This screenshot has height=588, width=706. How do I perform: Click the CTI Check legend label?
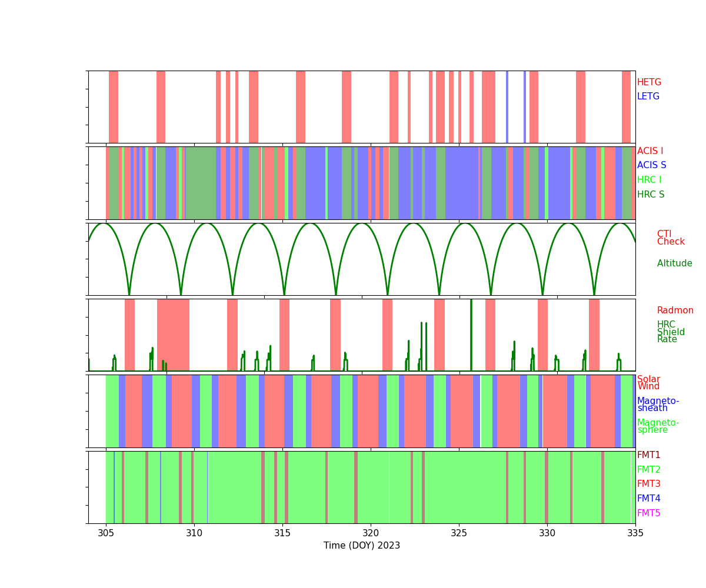[x=671, y=238]
